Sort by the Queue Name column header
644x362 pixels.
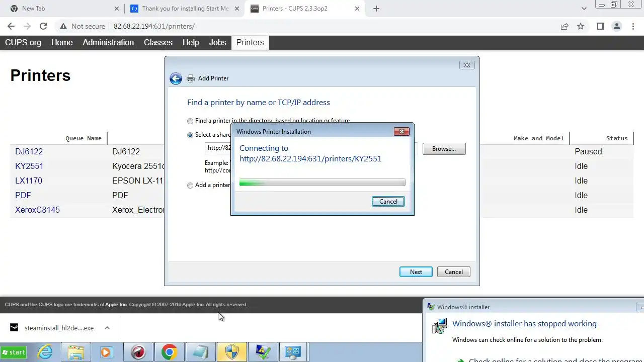[84, 138]
